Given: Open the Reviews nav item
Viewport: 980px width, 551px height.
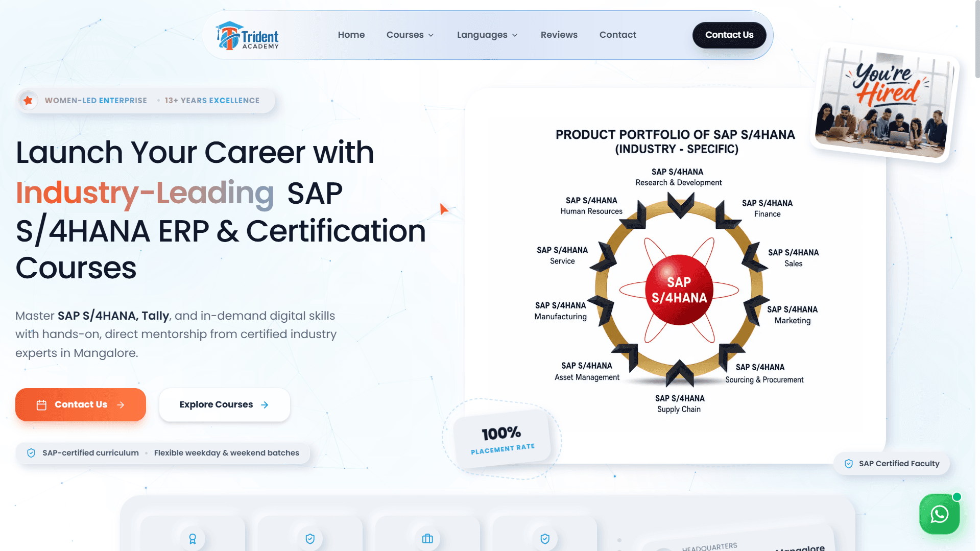Looking at the screenshot, I should click(559, 35).
